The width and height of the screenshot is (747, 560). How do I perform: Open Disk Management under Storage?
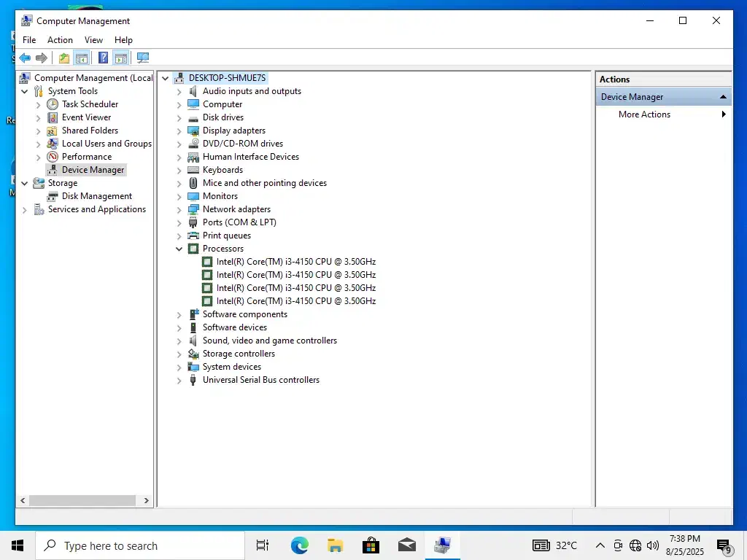[x=96, y=196]
